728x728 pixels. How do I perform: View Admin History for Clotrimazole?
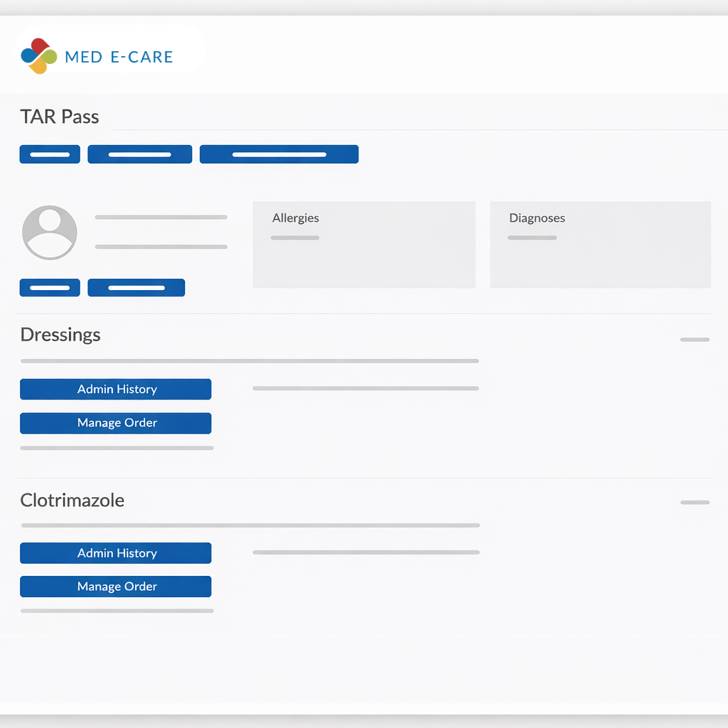[116, 553]
